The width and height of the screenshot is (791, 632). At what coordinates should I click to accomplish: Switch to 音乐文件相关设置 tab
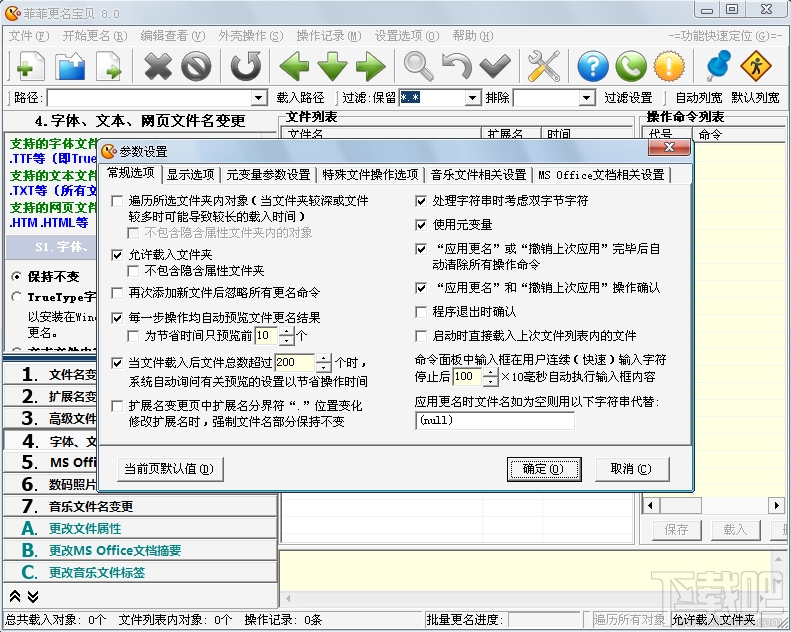[x=478, y=175]
